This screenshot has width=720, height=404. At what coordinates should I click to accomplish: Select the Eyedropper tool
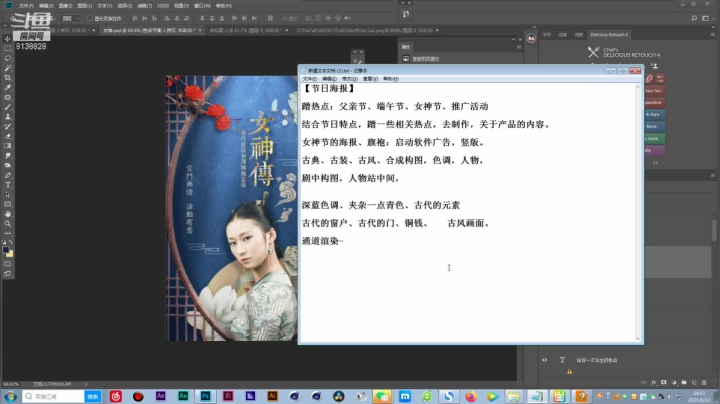7,87
